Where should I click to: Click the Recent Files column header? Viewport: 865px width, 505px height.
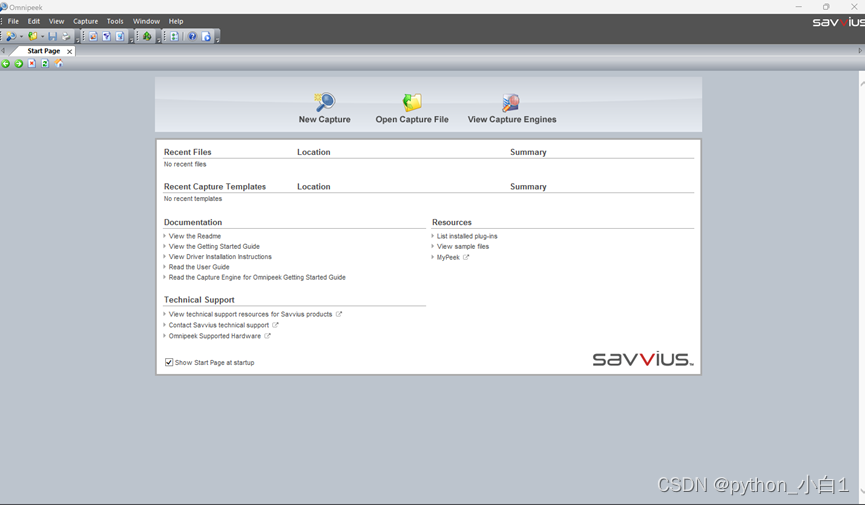[188, 152]
